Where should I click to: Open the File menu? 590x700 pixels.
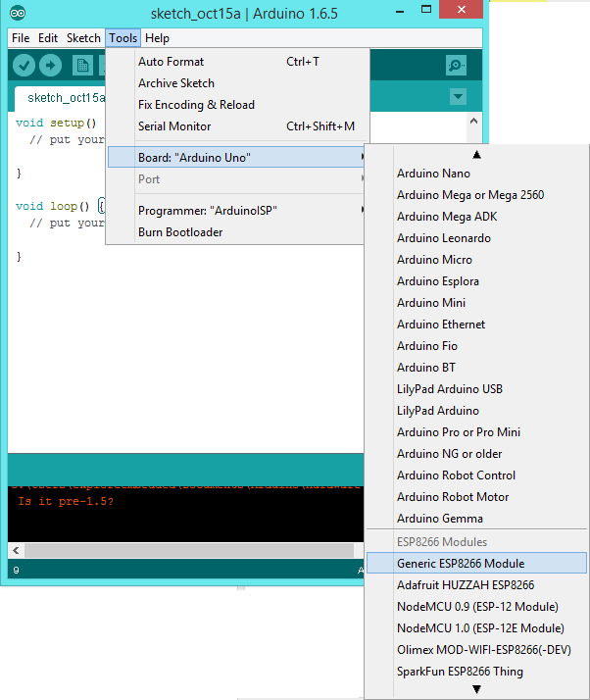tap(21, 38)
